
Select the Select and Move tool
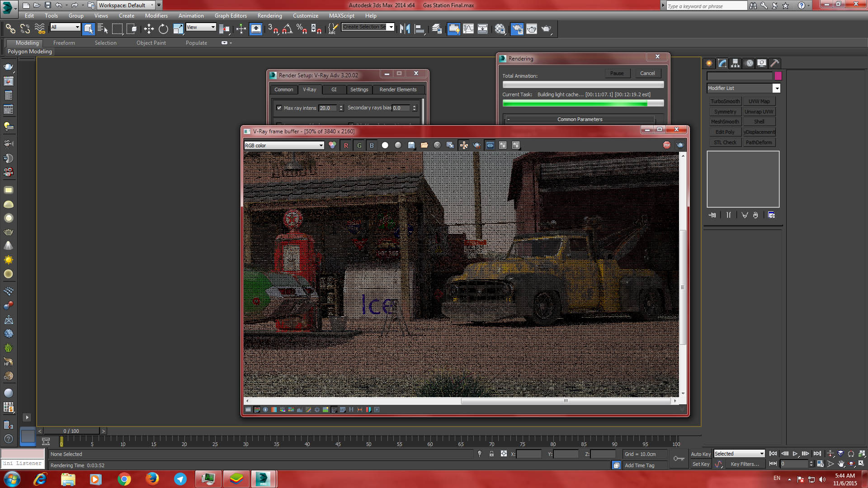click(x=149, y=29)
